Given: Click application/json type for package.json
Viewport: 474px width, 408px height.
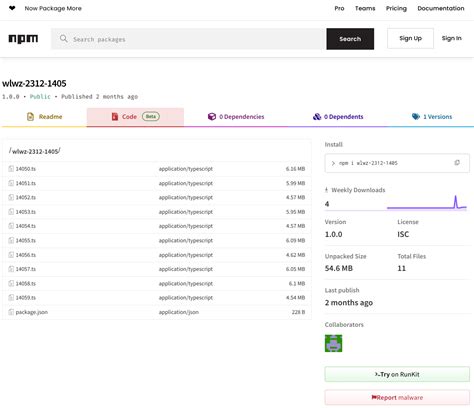Looking at the screenshot, I should click(x=179, y=312).
